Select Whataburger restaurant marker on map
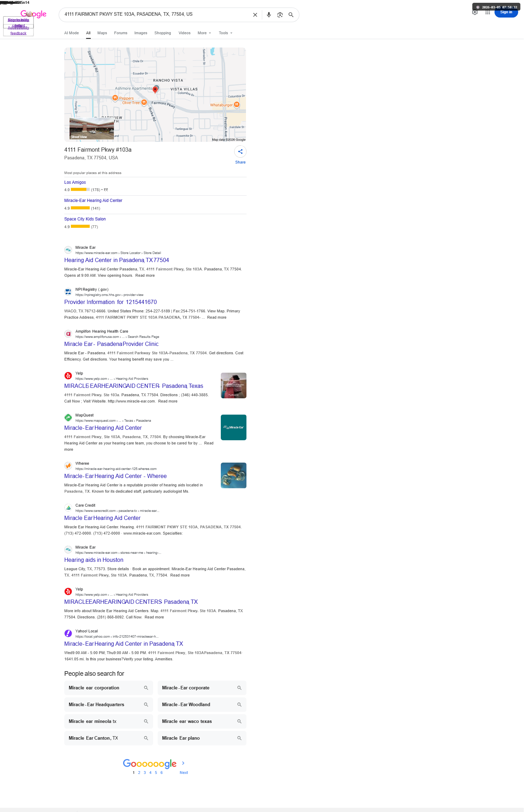The image size is (530, 812). click(237, 104)
